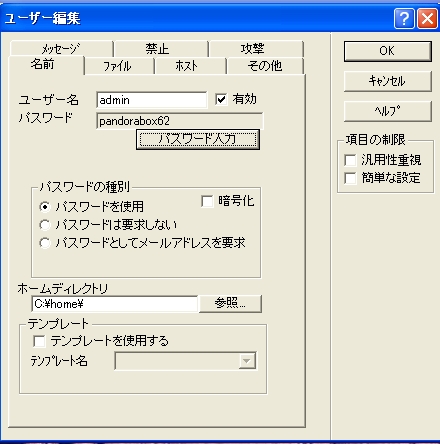Click the パスワード入力 button

198,139
